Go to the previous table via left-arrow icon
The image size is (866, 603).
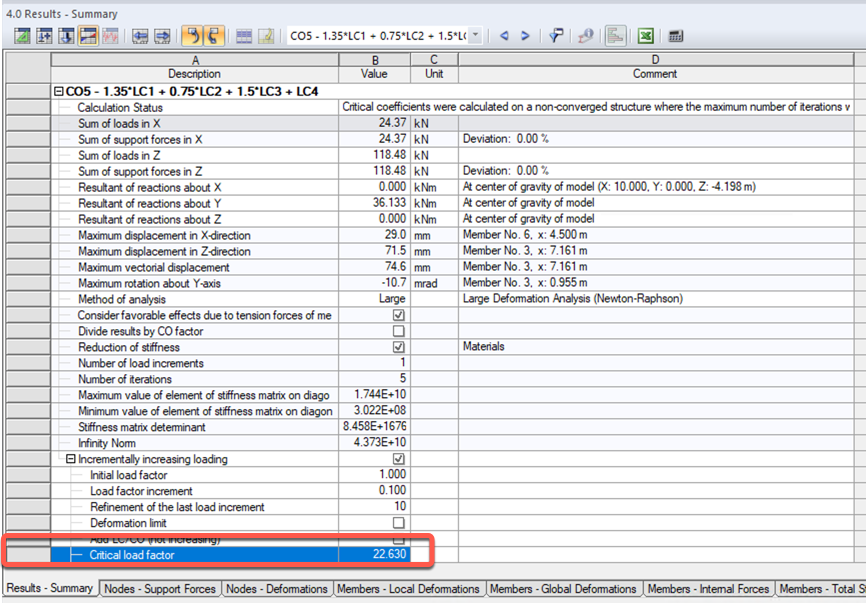click(140, 36)
